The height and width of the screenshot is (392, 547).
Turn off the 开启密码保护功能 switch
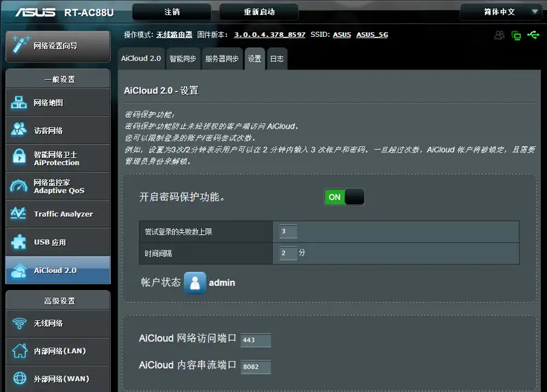(345, 197)
